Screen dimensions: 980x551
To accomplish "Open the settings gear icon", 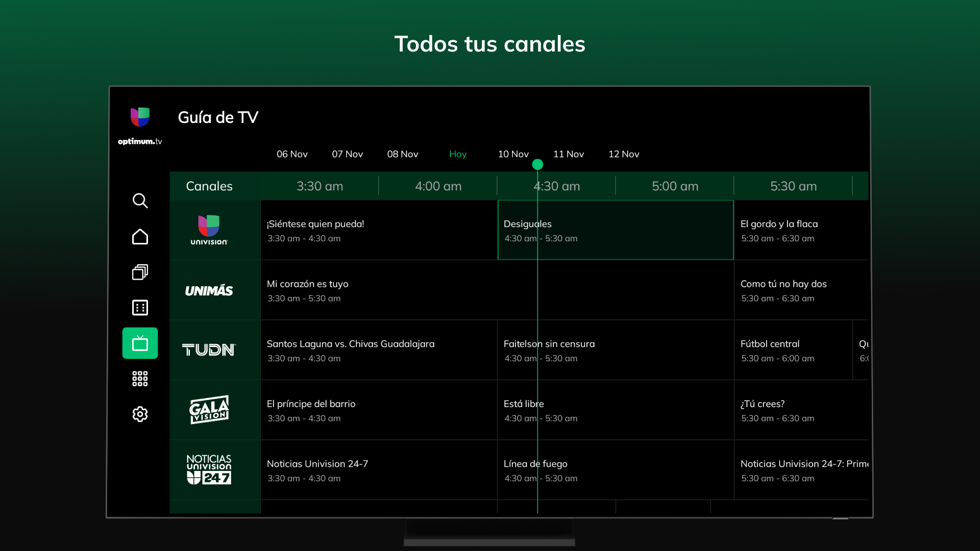I will tap(140, 414).
